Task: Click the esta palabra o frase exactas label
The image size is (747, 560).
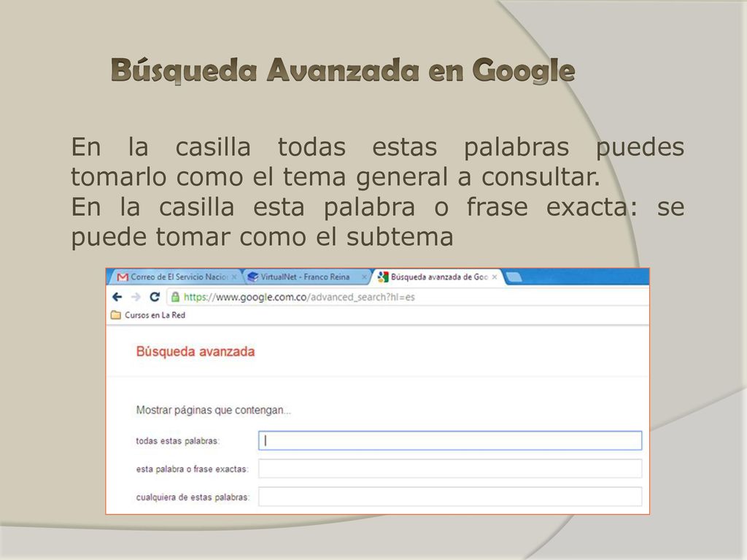Action: coord(193,469)
